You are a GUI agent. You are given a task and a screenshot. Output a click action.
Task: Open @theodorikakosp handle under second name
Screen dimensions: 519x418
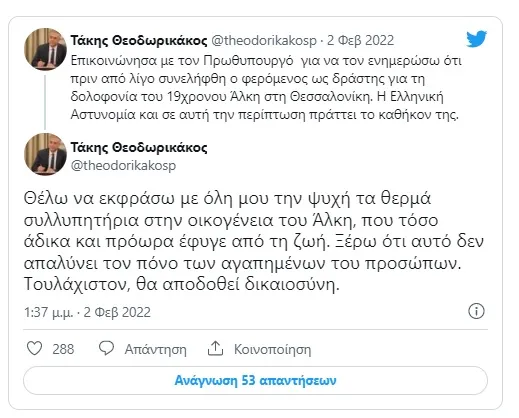tap(123, 165)
